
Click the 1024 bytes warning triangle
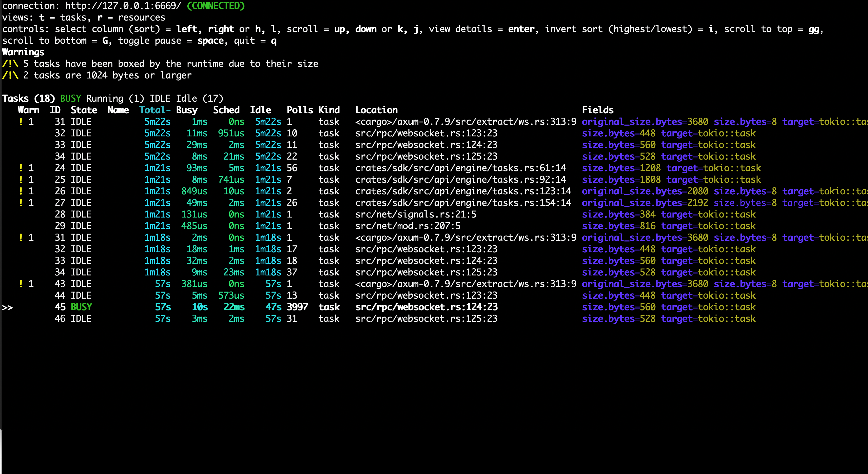pos(10,75)
